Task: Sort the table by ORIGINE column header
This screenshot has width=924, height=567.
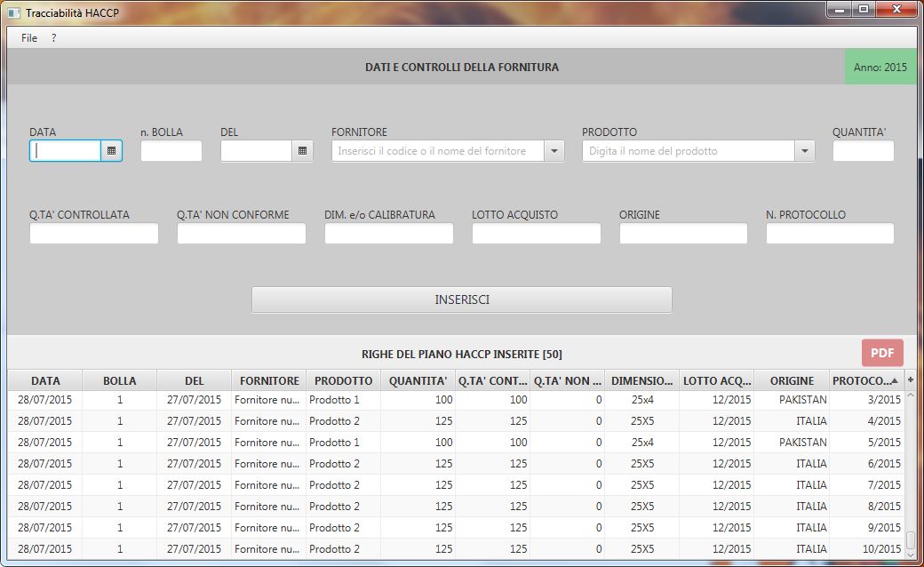Action: pyautogui.click(x=791, y=380)
